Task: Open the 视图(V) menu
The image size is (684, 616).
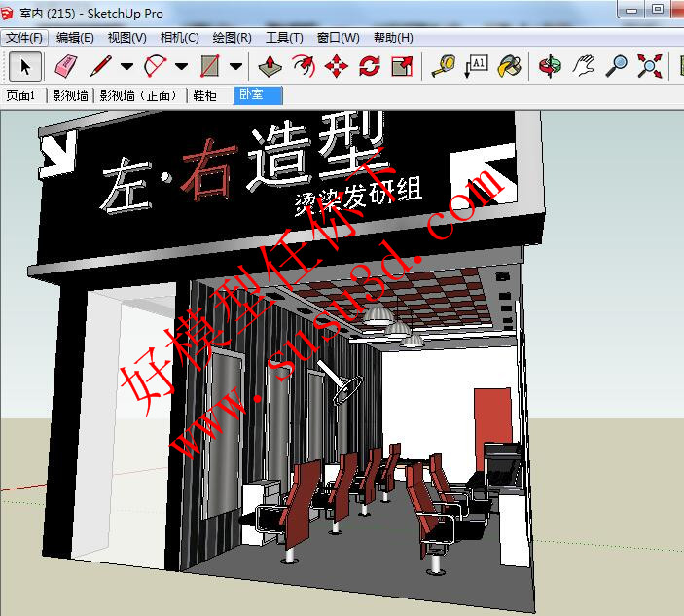Action: pos(127,38)
